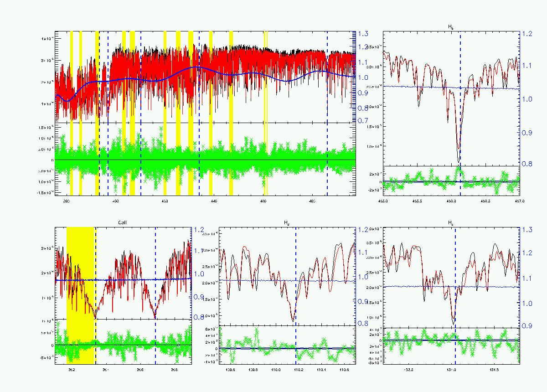Image resolution: width=547 pixels, height=392 pixels.
Task: Pick the 410.4 tick on H_d x-axis
Action: [321, 370]
